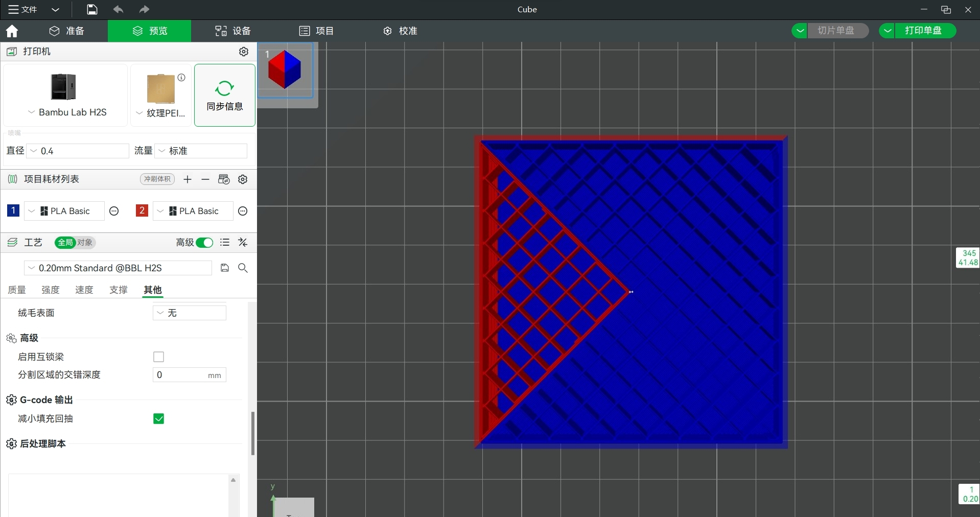Viewport: 980px width, 517px height.
Task: Toggle the 高级 advanced mode switch
Action: (204, 243)
